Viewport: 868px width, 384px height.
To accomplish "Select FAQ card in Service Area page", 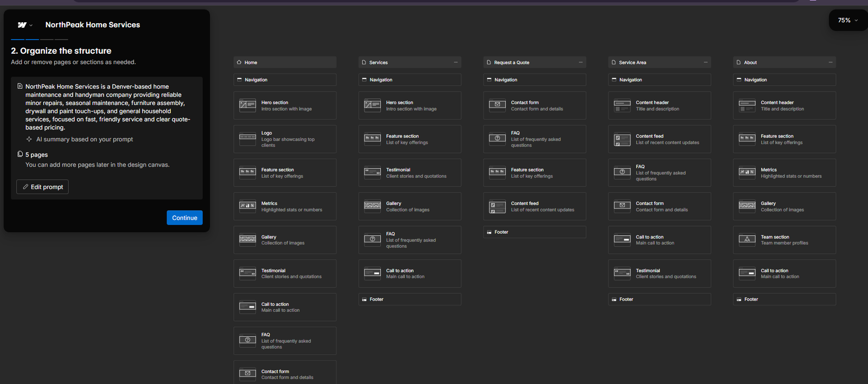I will coord(659,172).
